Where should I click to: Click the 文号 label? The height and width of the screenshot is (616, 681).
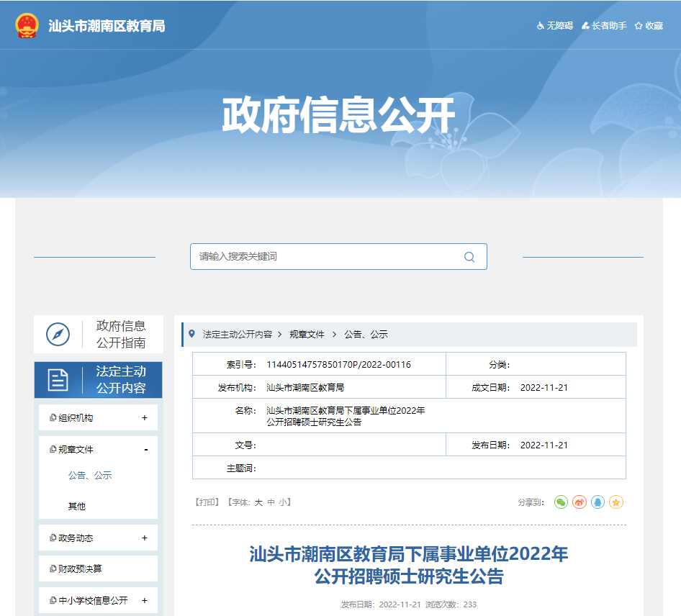[x=245, y=445]
